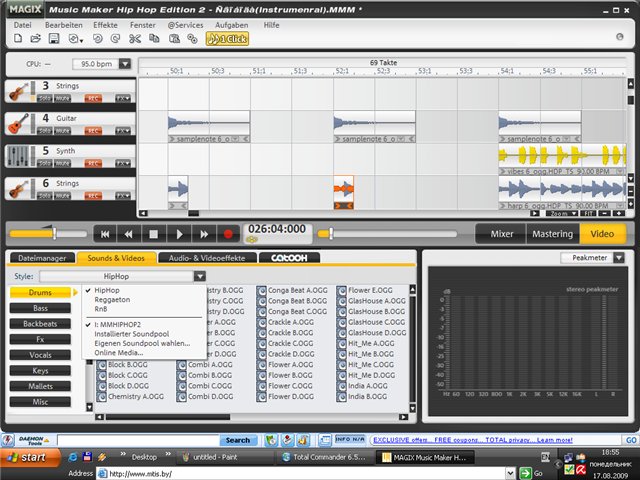Viewport: 640px width, 480px height.
Task: Open FX dropdown on track 6 Strings
Action: (122, 195)
